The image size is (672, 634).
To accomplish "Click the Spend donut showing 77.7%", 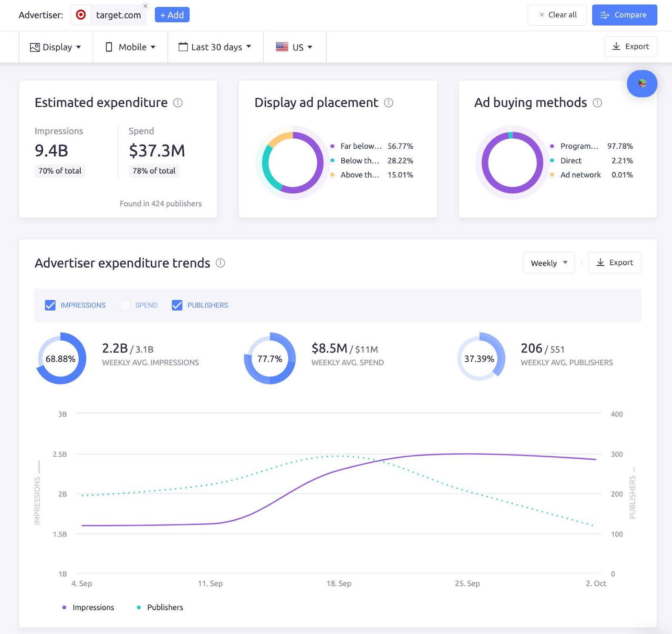I will pos(269,358).
